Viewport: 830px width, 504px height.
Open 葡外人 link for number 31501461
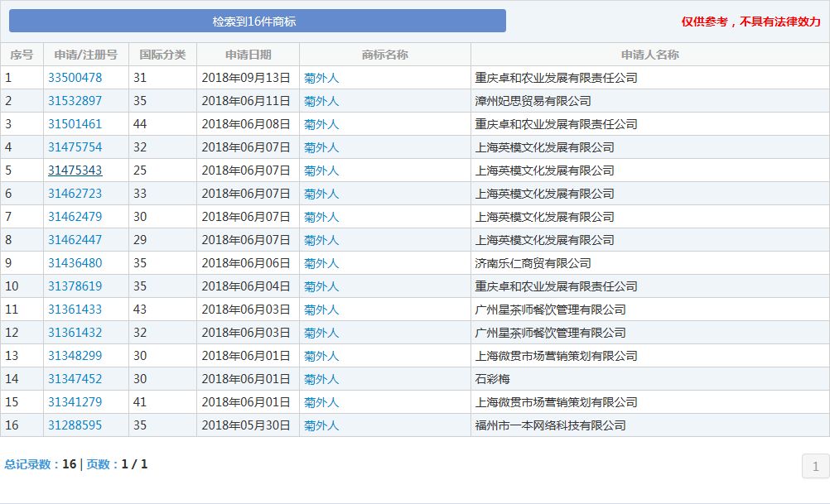321,125
